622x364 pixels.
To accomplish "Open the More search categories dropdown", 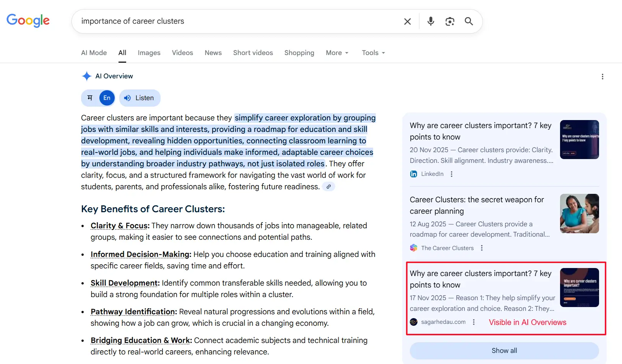I will tap(337, 53).
